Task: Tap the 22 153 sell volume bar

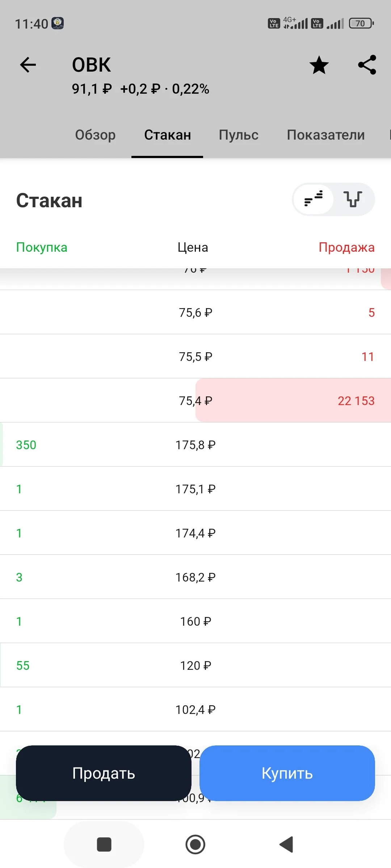Action: (293, 400)
